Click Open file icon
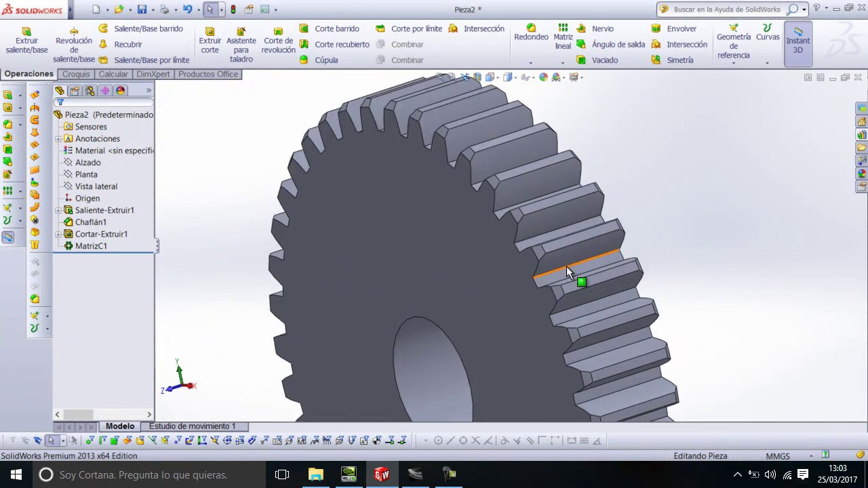 (119, 9)
